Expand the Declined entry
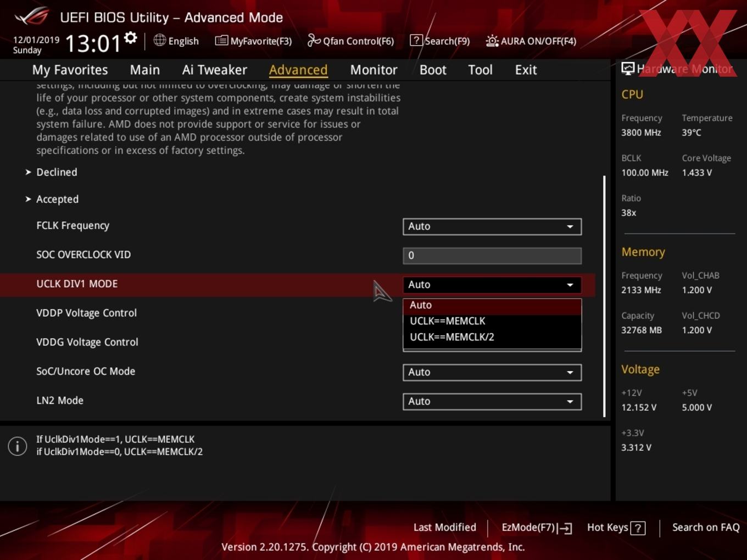Screen dimensions: 747x560 57,172
